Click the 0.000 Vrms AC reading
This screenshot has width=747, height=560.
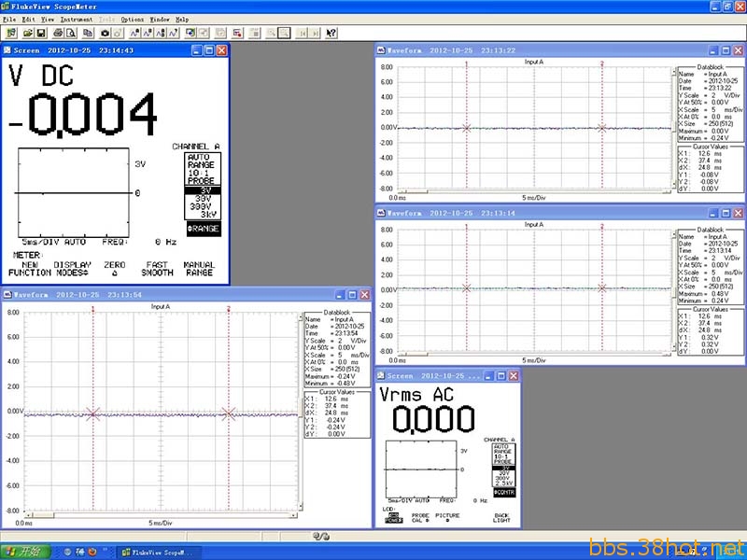432,419
